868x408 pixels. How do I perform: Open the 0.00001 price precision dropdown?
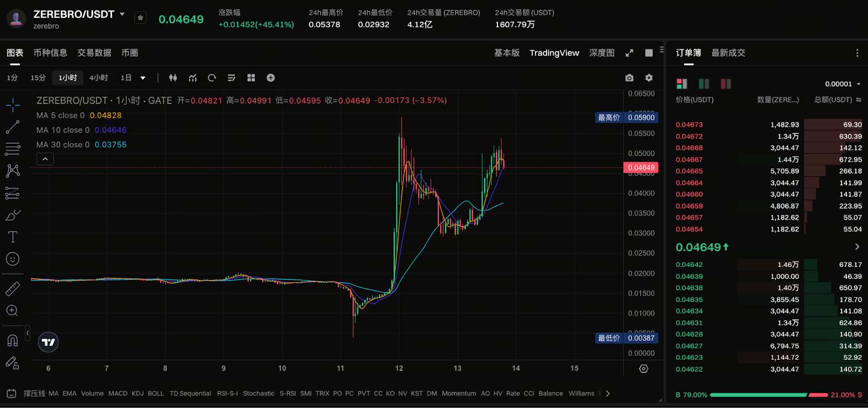(843, 84)
